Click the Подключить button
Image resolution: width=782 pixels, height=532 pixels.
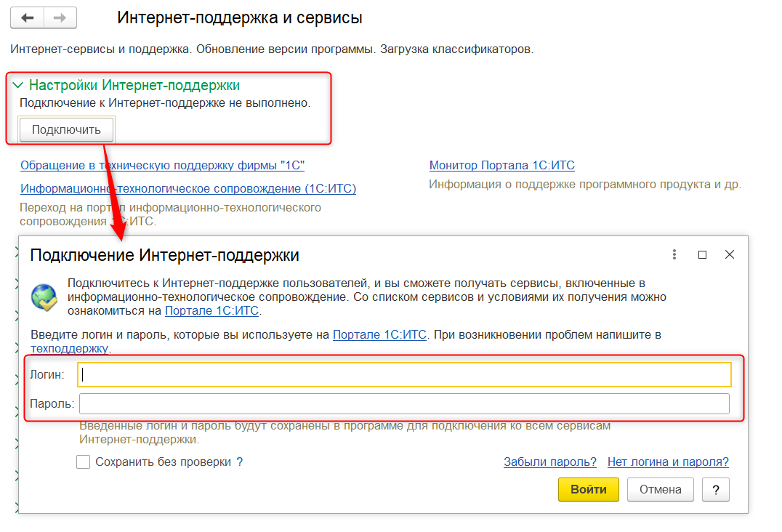tap(66, 129)
